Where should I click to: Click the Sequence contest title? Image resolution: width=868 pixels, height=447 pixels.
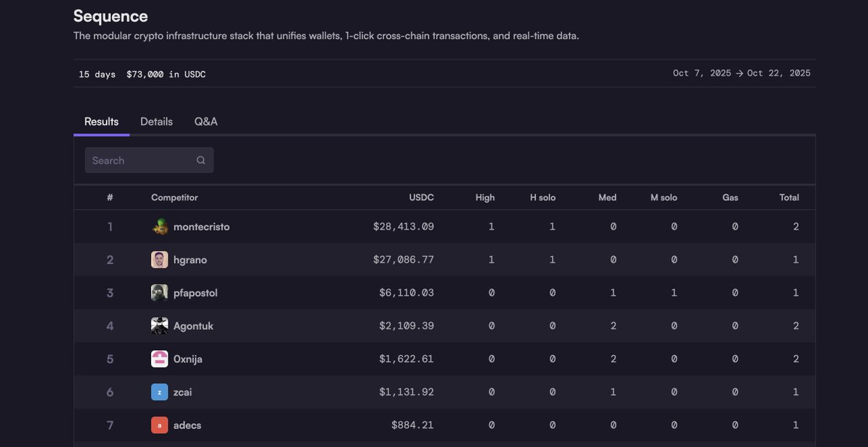tap(111, 16)
